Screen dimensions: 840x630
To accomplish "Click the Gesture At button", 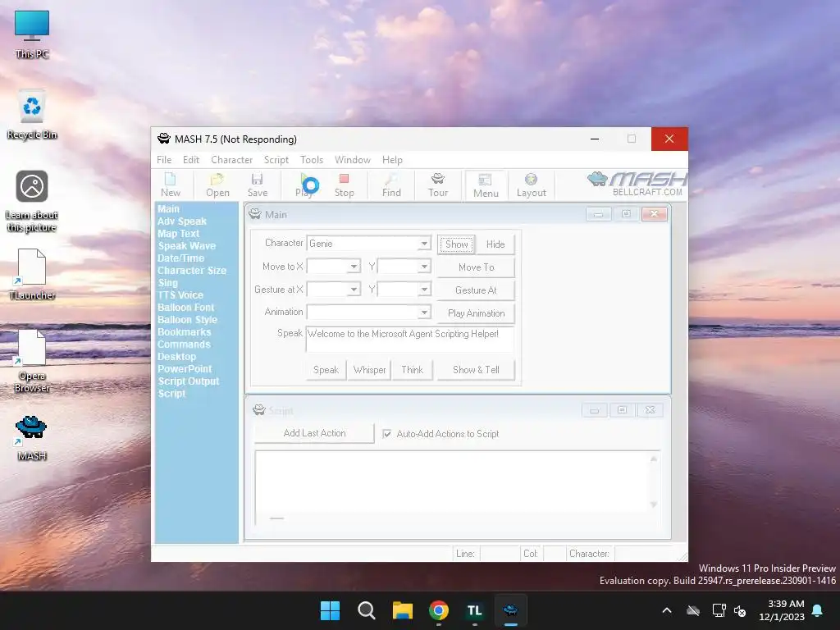I will click(x=477, y=290).
